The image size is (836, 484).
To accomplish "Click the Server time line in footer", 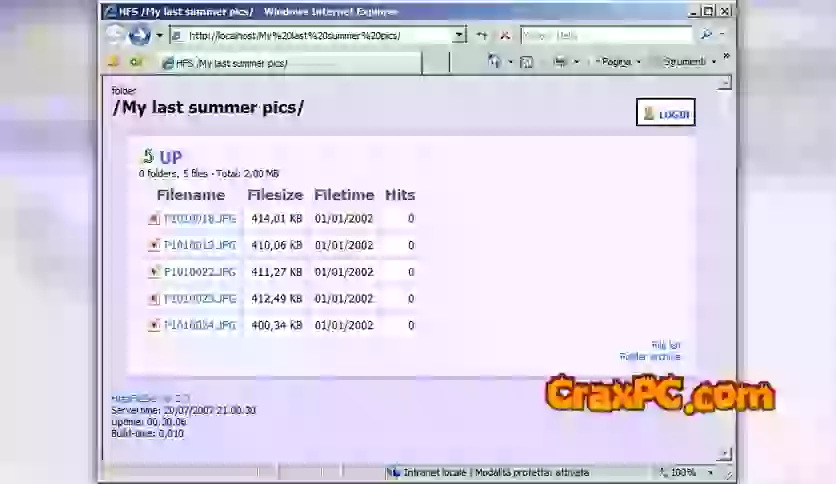I will (x=183, y=410).
